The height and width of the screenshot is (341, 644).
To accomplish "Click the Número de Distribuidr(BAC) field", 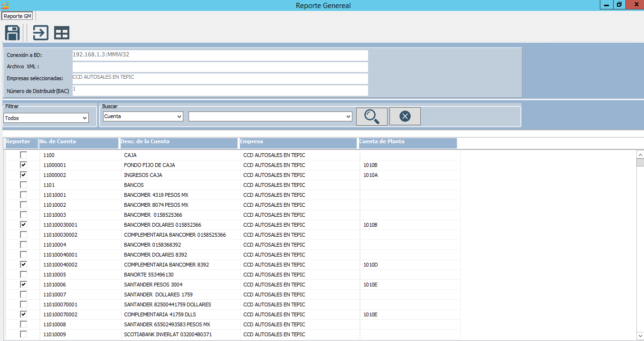I will pyautogui.click(x=220, y=90).
